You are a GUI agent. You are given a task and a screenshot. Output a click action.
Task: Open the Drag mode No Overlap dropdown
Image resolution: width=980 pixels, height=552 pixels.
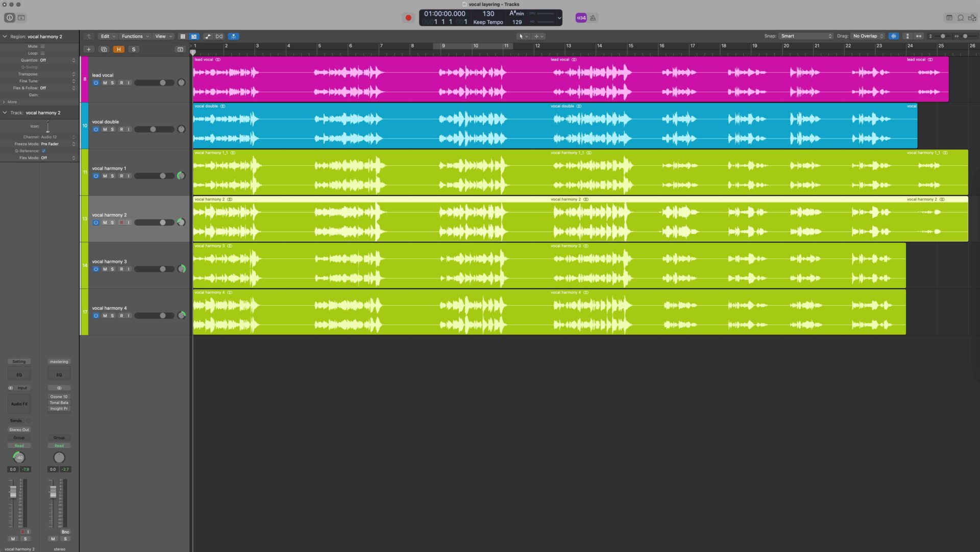tap(867, 36)
